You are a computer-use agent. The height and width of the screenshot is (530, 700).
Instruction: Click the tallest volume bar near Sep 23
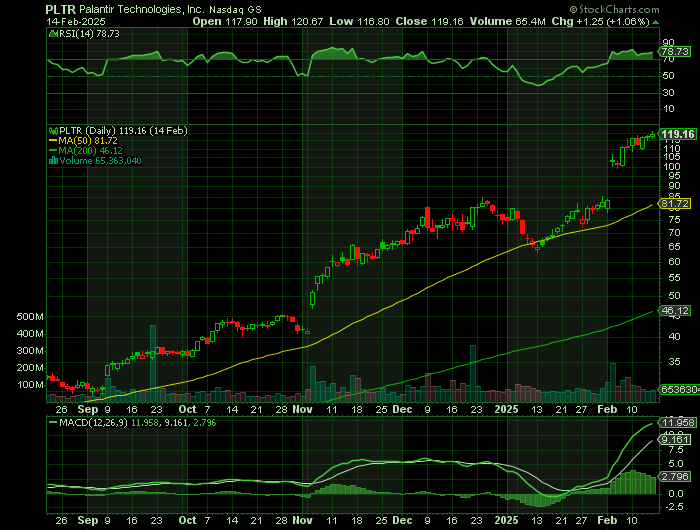tap(153, 363)
